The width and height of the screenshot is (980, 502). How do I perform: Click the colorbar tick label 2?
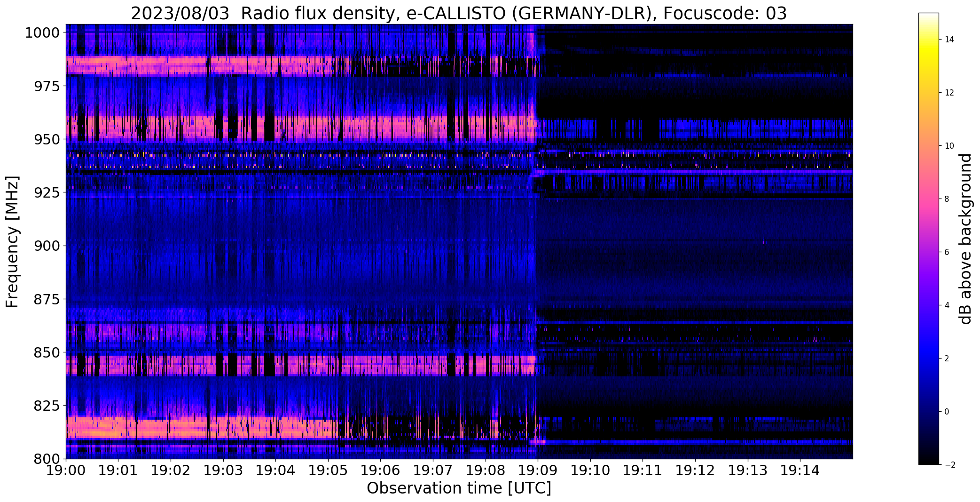click(x=947, y=359)
